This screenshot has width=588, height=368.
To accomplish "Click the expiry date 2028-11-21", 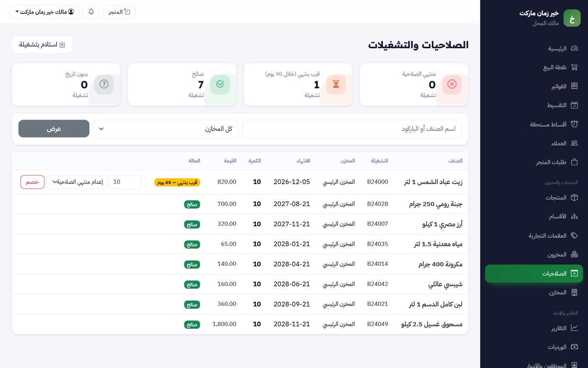I will tap(291, 324).
